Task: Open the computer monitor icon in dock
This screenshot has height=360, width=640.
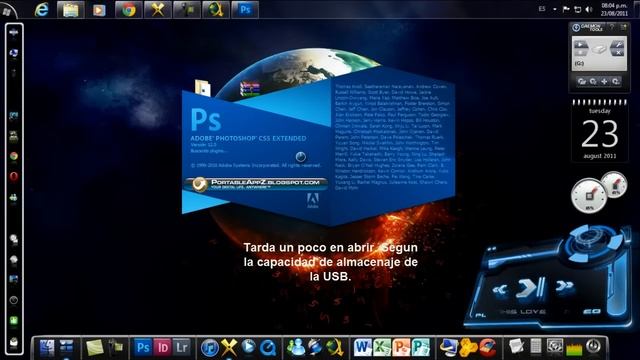Action: [449, 348]
